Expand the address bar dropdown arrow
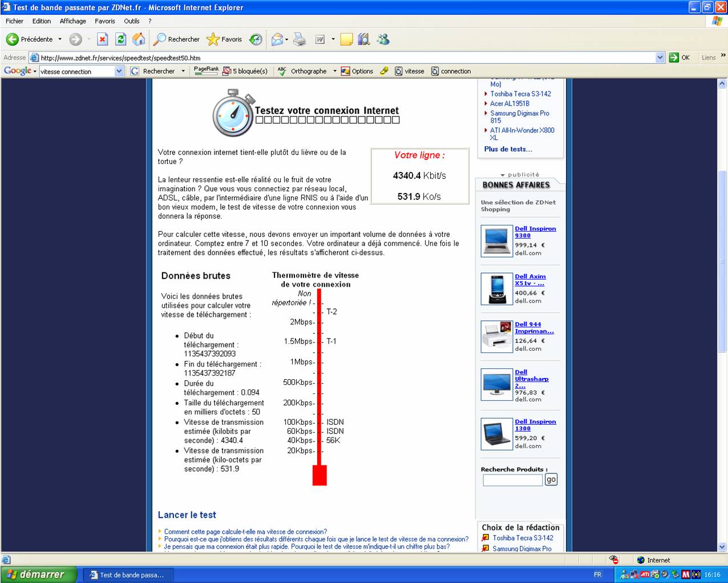Image resolution: width=728 pixels, height=583 pixels. click(660, 58)
